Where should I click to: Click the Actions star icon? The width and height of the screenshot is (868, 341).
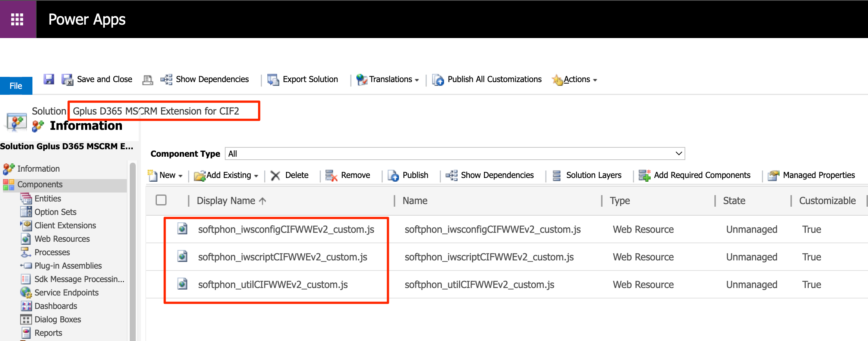557,79
